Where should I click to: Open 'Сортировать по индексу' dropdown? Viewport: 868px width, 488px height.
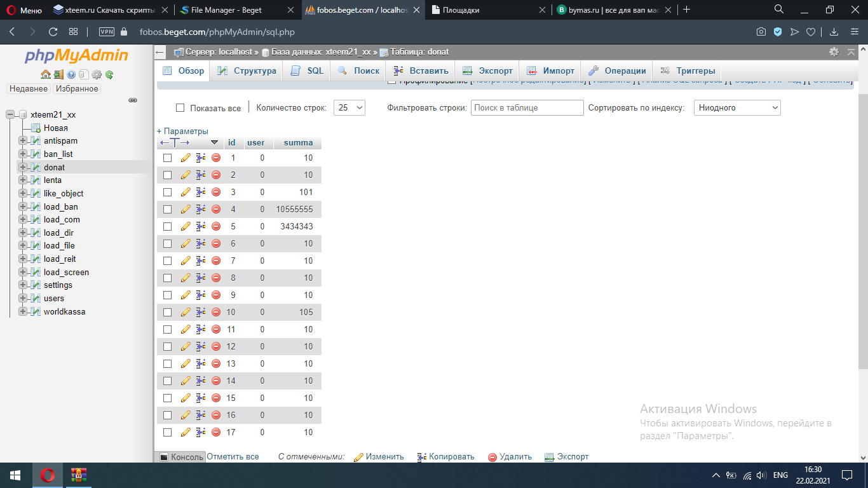coord(737,108)
